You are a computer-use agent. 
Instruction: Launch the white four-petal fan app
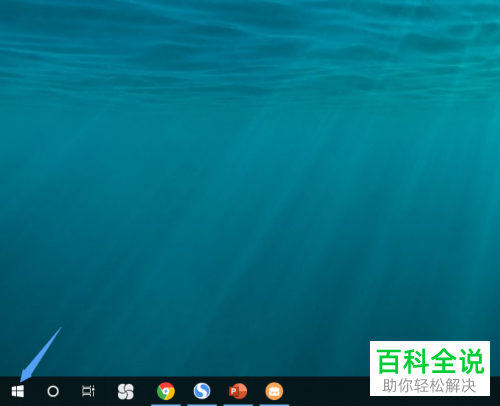point(126,391)
